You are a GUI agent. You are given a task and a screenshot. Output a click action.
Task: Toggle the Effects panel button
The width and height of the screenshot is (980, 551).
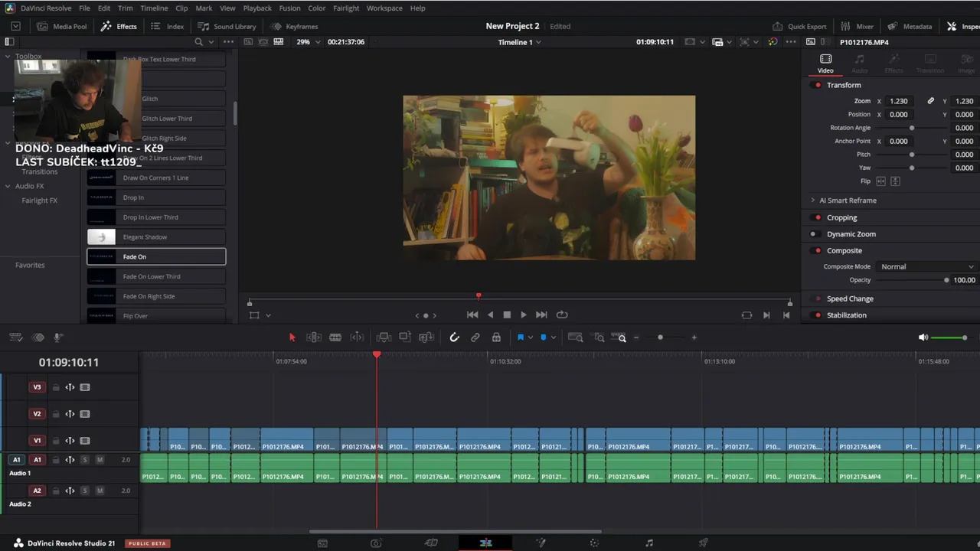click(119, 26)
